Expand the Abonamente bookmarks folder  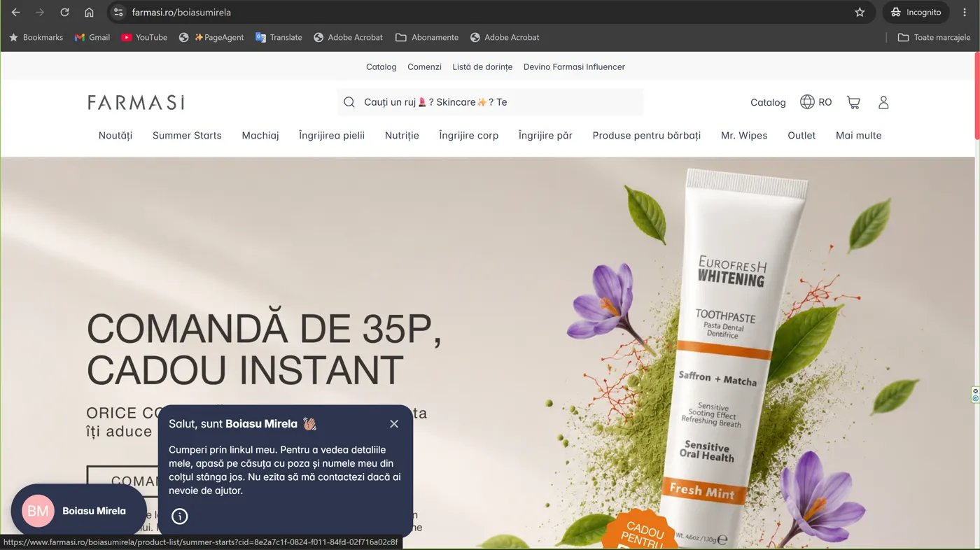tap(427, 37)
